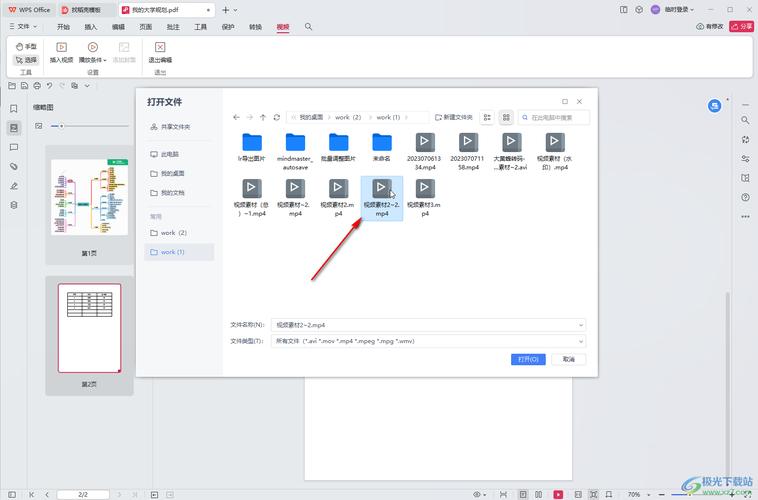Select the video file ending in ~2.avi
758x500 pixels.
click(511, 151)
